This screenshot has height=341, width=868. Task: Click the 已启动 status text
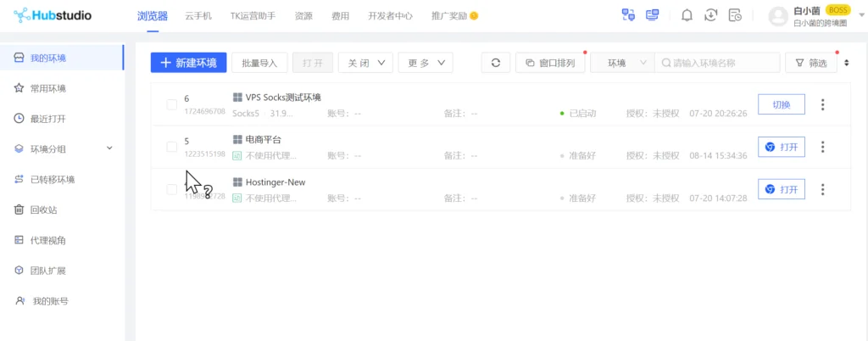pyautogui.click(x=582, y=114)
